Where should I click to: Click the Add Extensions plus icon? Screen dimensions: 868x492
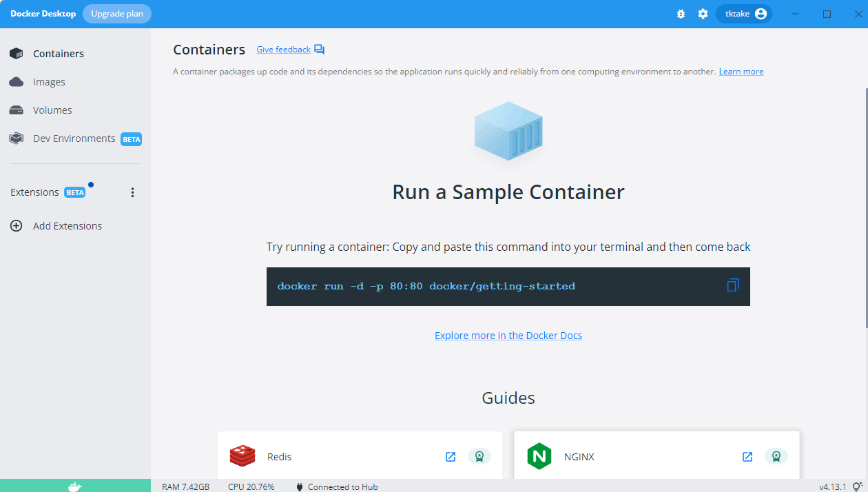(16, 226)
